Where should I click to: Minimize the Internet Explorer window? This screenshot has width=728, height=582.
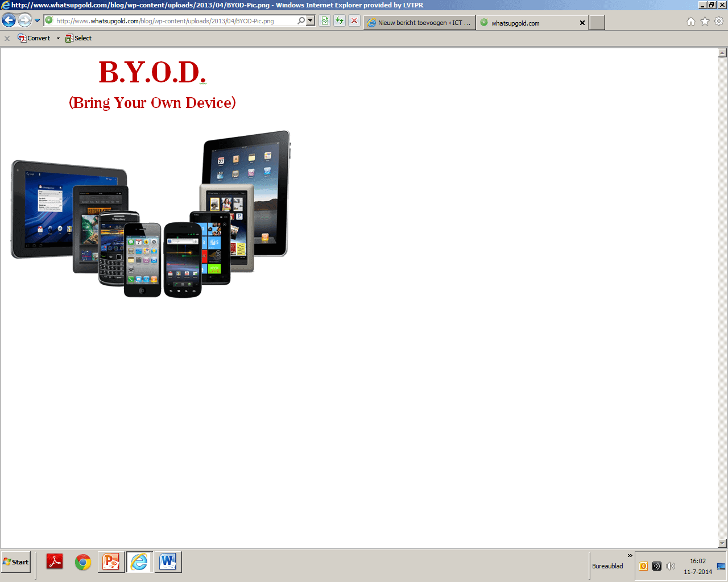click(x=702, y=5)
